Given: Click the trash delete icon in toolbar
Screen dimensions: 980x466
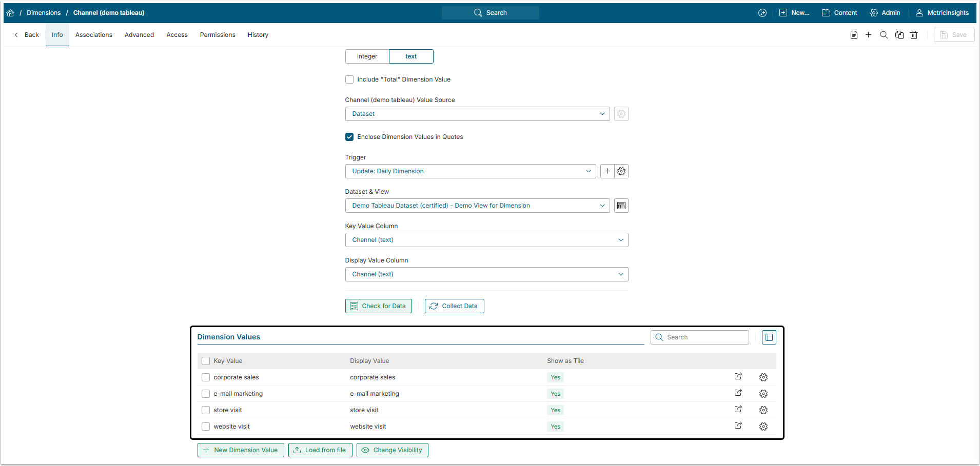Looking at the screenshot, I should (914, 35).
